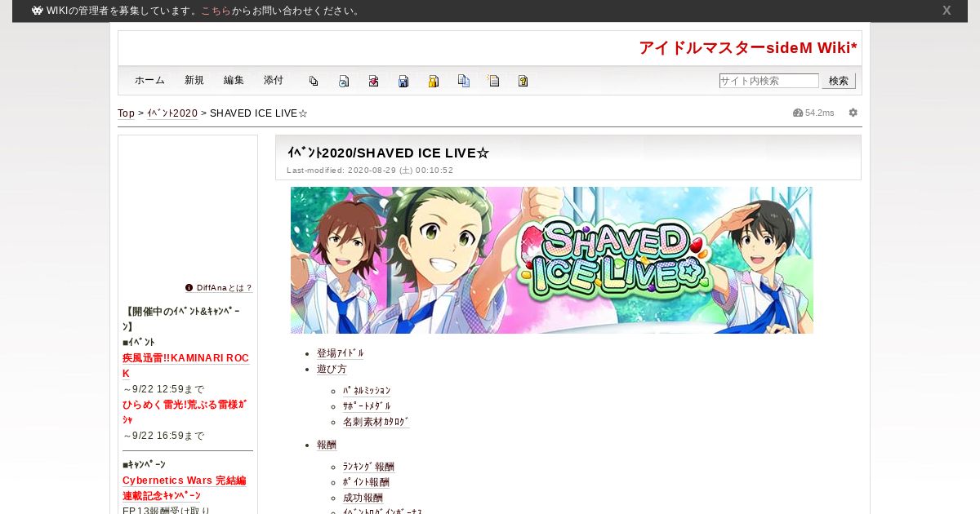Screen dimensions: 980x514
Task: Open the gear settings icon near 54.2ms
Action: 853,113
